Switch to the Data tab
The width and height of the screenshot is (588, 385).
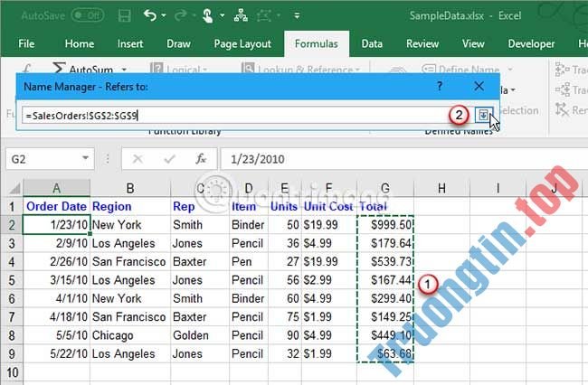click(x=372, y=43)
